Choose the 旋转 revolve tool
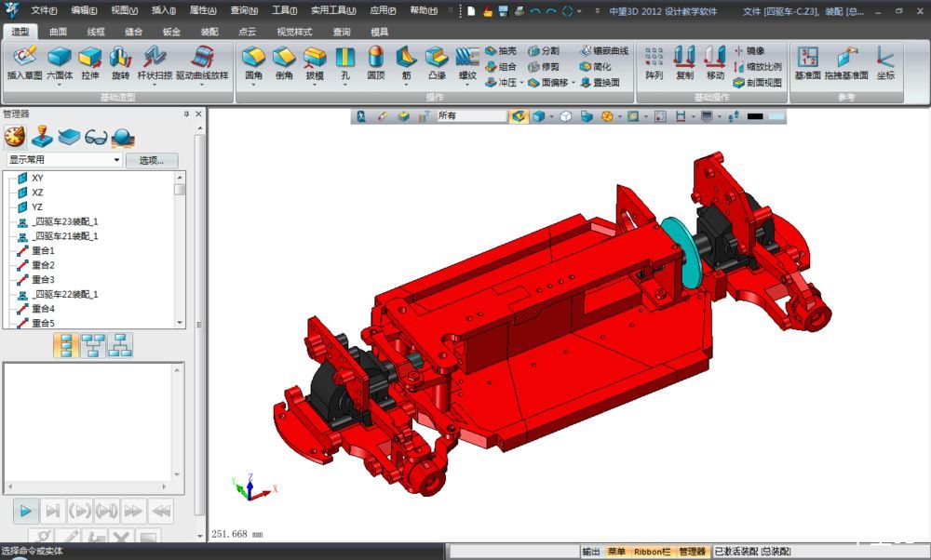The height and width of the screenshot is (560, 931). (120, 63)
